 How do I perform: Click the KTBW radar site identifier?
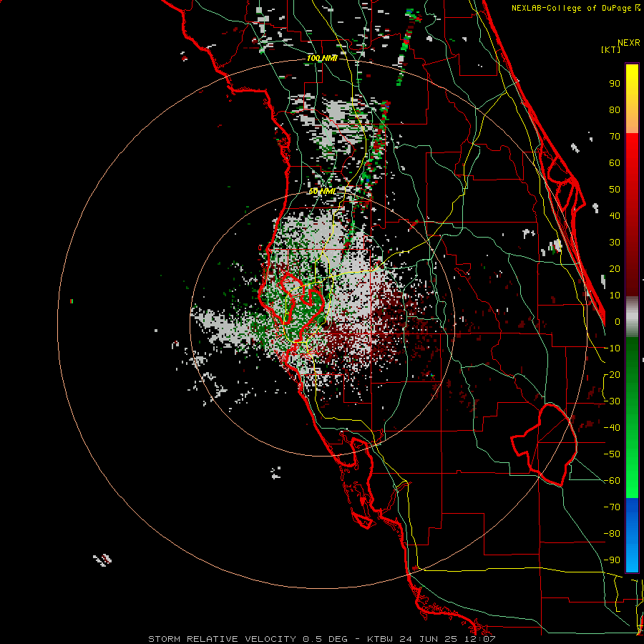380,639
